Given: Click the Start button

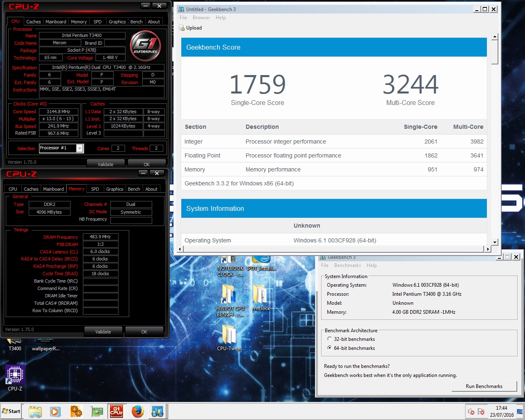Looking at the screenshot, I should coord(11,411).
